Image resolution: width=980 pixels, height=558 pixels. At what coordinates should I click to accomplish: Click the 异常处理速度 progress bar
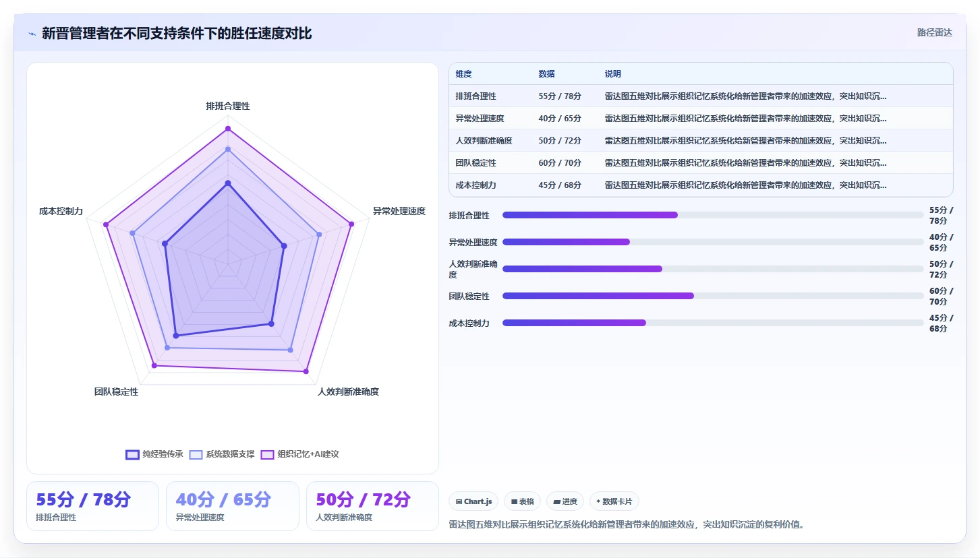pyautogui.click(x=713, y=242)
